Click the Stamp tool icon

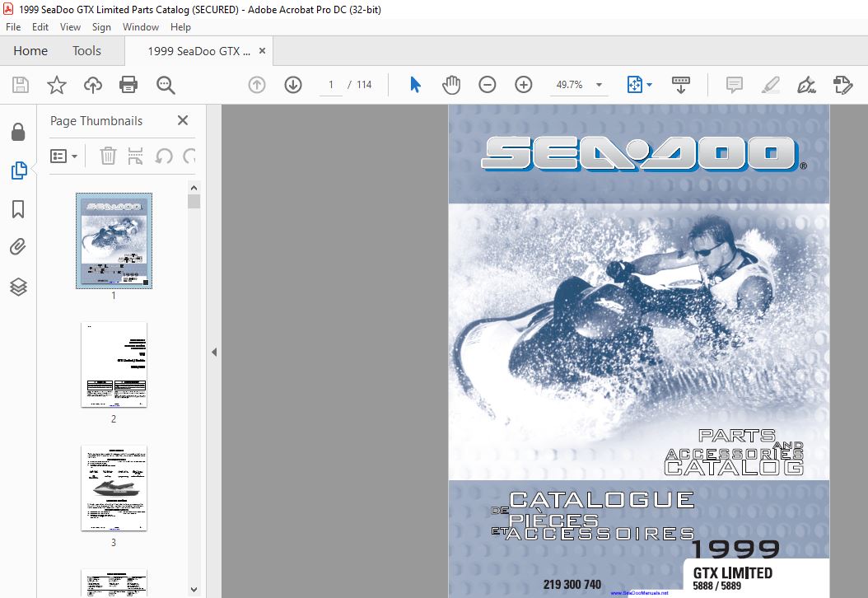pyautogui.click(x=842, y=85)
